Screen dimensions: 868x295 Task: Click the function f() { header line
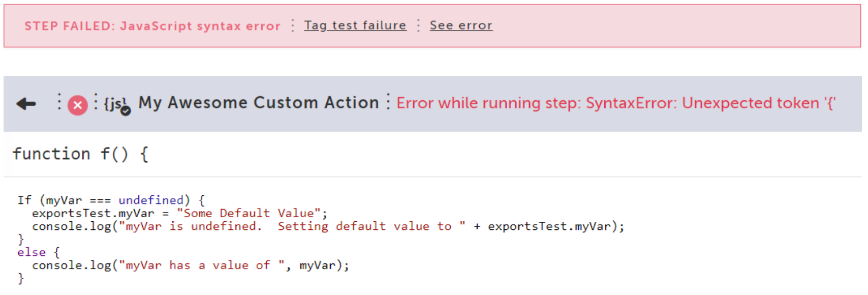(80, 154)
